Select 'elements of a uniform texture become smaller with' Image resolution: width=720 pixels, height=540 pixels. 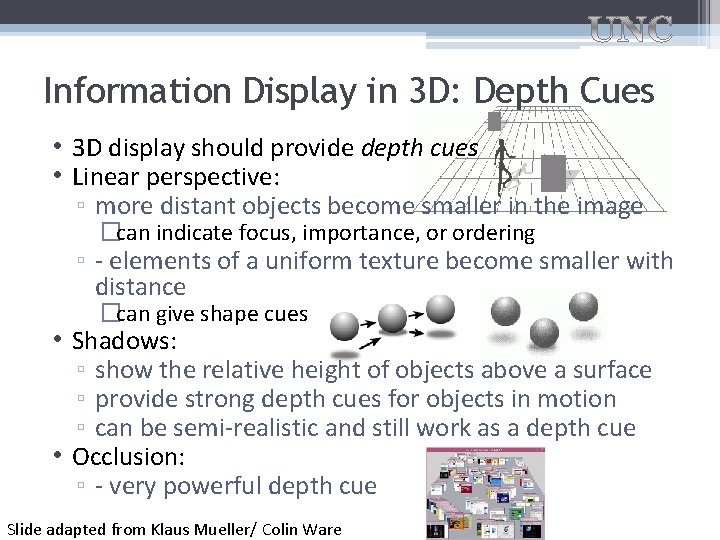click(391, 261)
